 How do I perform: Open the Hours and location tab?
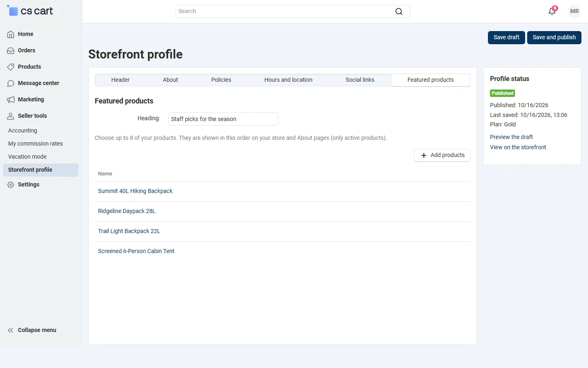pyautogui.click(x=288, y=80)
